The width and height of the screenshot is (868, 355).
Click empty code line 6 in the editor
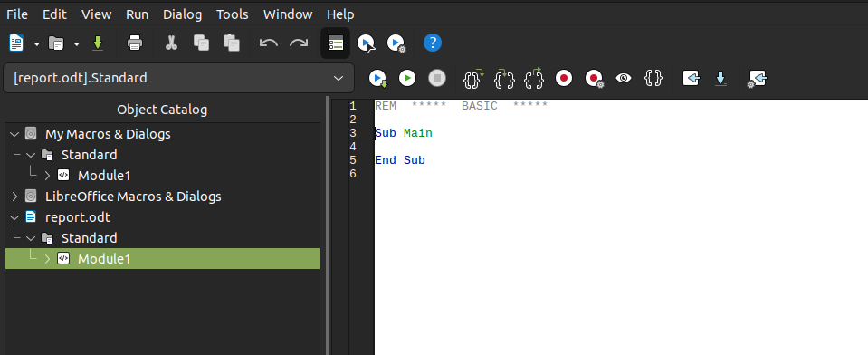[621, 174]
